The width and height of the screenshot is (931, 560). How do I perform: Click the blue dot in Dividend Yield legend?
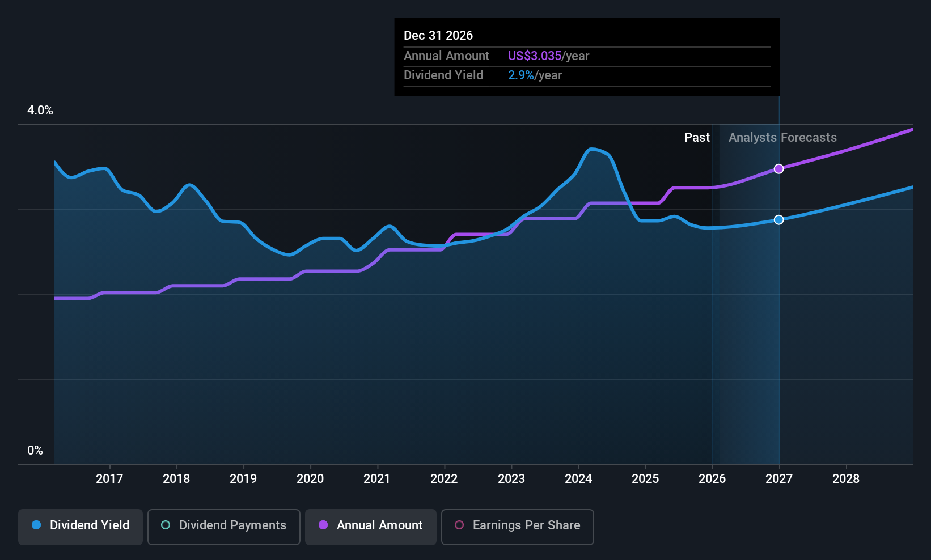36,525
